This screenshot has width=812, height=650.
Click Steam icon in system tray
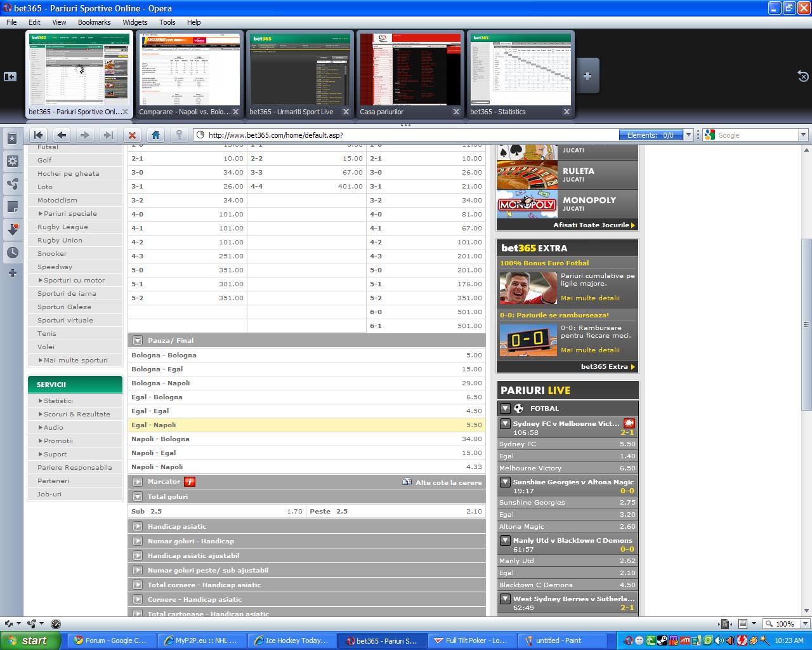(x=662, y=640)
